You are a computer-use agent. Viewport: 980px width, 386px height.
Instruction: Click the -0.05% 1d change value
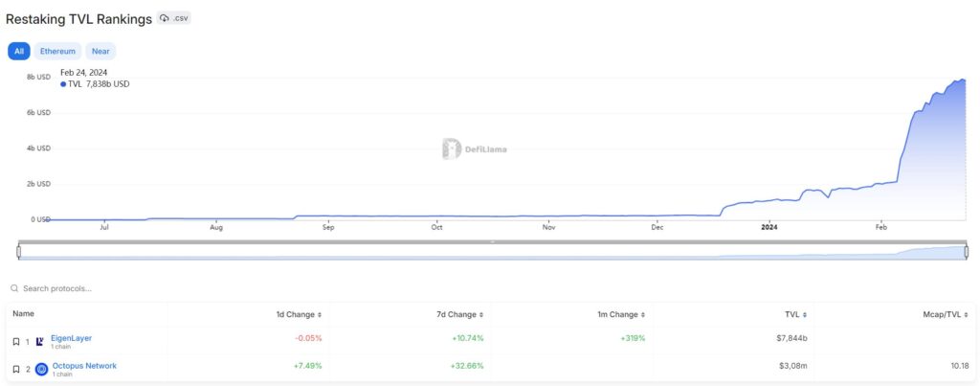point(309,338)
